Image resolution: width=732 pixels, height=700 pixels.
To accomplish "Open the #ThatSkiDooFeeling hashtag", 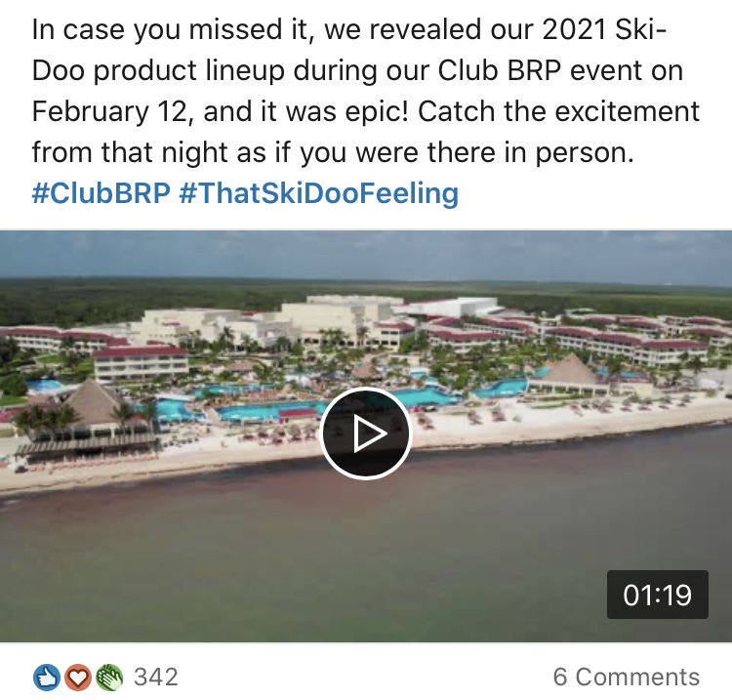I will (x=318, y=193).
